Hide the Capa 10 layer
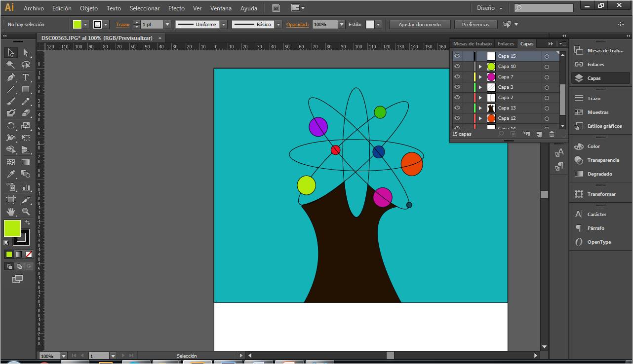This screenshot has width=633, height=364. 457,67
